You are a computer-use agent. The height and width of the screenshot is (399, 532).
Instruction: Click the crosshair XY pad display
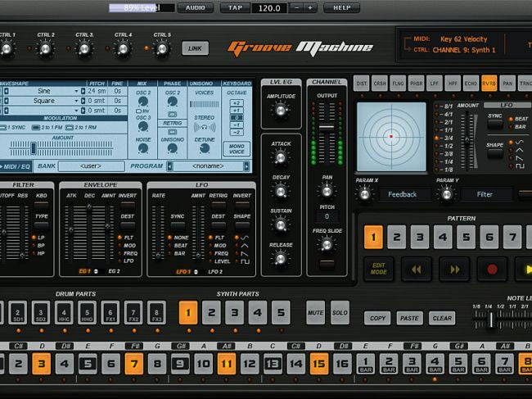point(391,136)
